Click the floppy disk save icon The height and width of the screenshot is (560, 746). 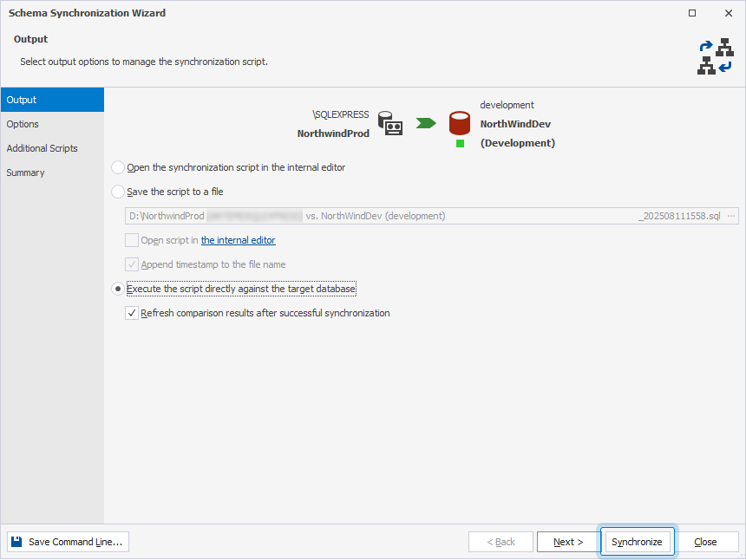pos(16,541)
